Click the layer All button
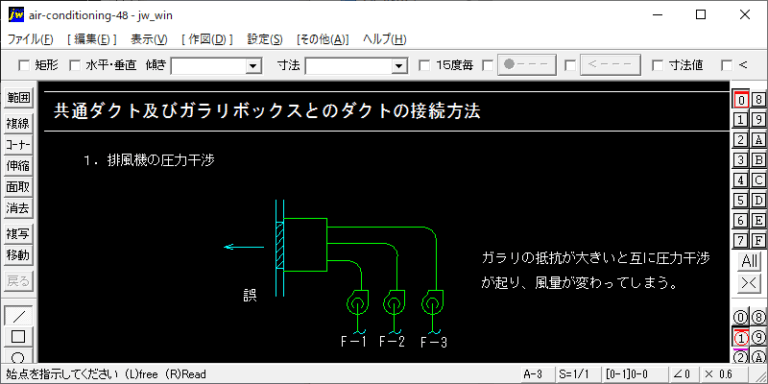Screen dimensions: 768x384 click(x=749, y=262)
